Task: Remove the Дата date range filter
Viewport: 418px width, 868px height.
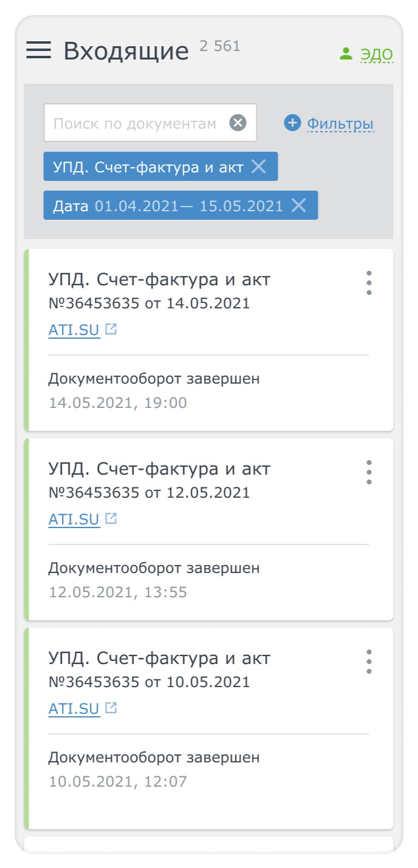Action: click(x=298, y=205)
